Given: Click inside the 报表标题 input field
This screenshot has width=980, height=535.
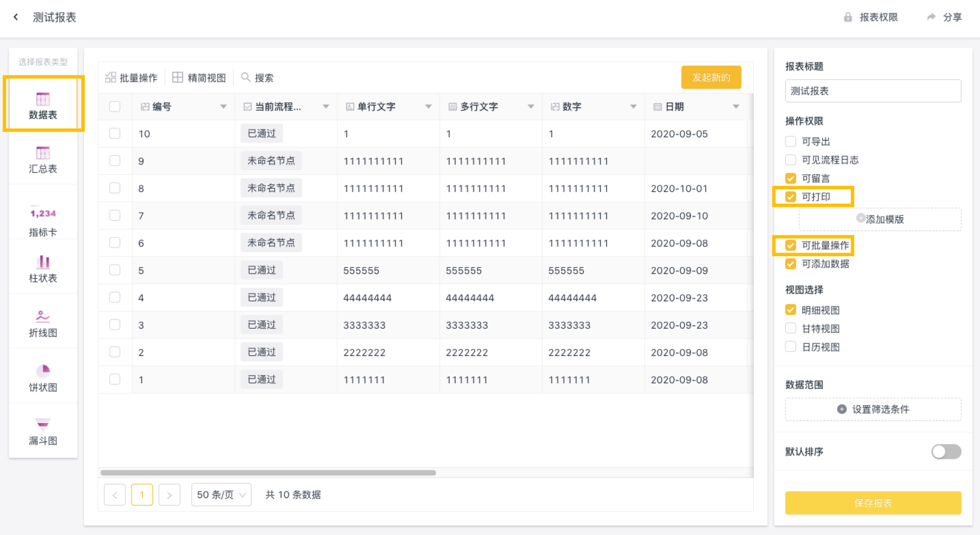Looking at the screenshot, I should [x=873, y=91].
